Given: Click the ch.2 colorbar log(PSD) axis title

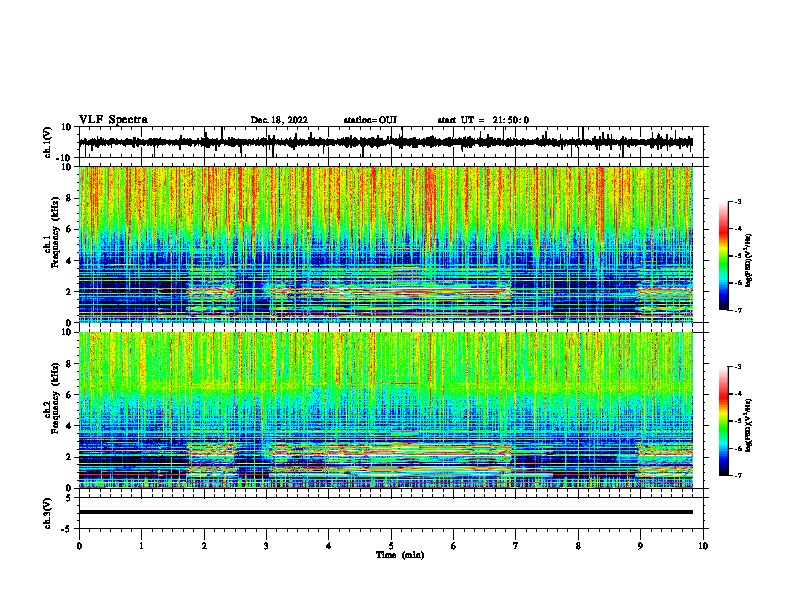Looking at the screenshot, I should 748,425.
